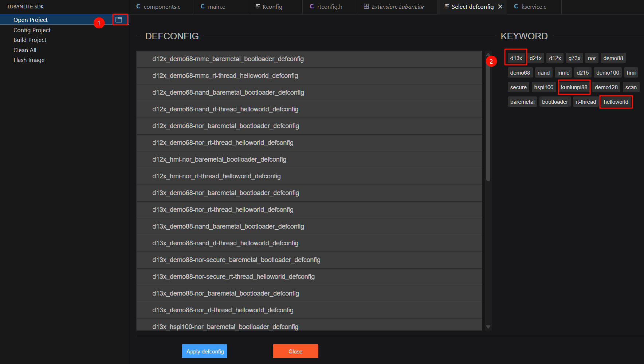
Task: Select d13x_demo88-nor_rt-thread_helloworld_defconfig
Action: click(x=309, y=310)
